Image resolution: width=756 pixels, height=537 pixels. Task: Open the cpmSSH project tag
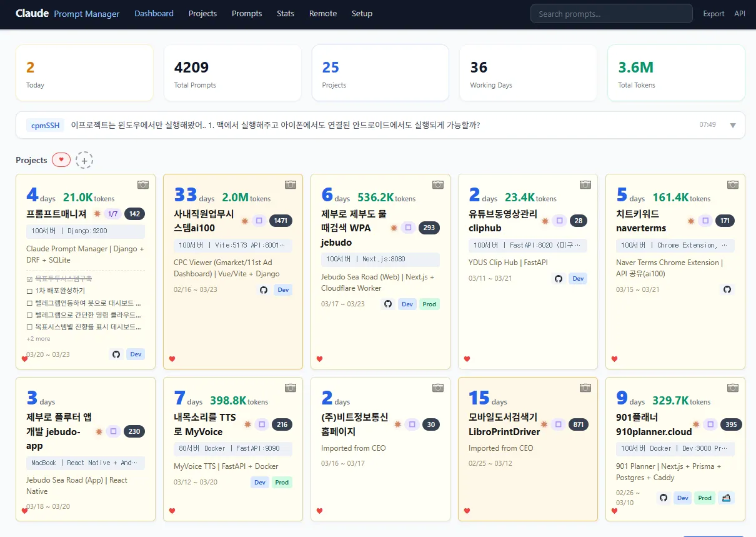[46, 125]
